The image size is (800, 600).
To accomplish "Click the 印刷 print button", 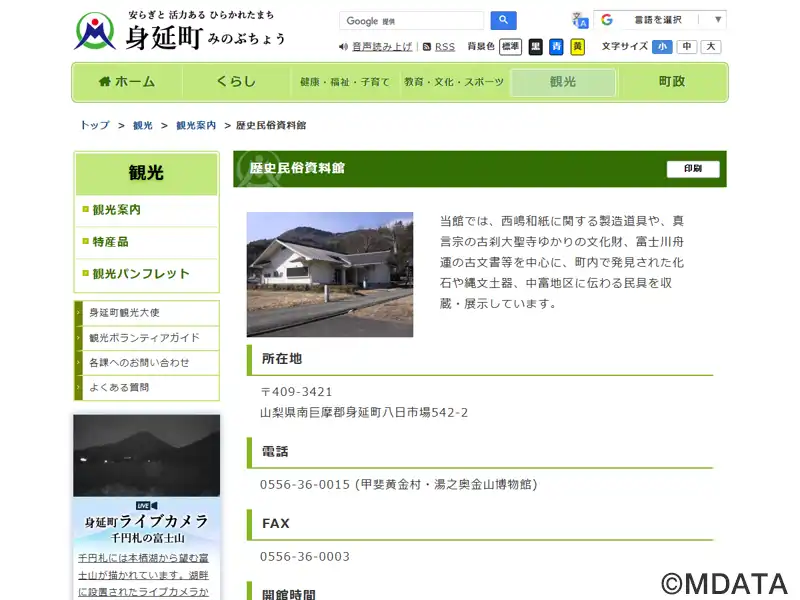I will click(693, 169).
